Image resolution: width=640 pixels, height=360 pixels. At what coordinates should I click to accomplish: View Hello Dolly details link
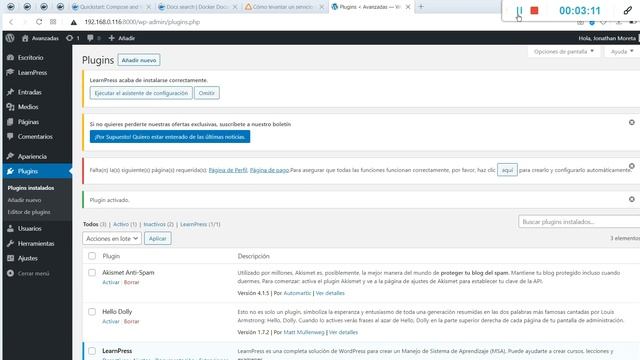[343, 332]
